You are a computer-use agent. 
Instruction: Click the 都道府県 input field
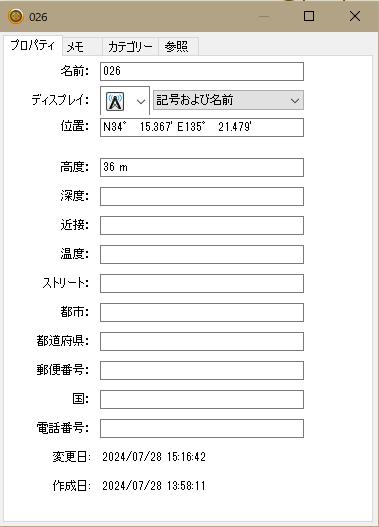(202, 341)
